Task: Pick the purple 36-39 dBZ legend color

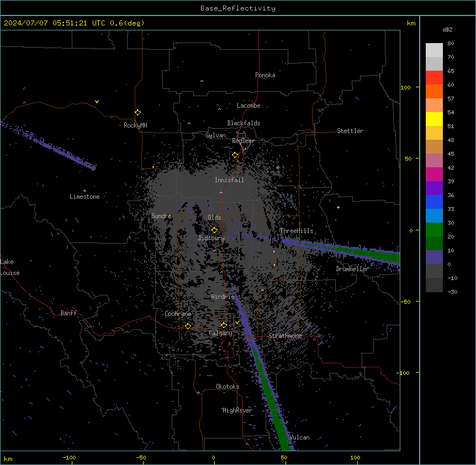Action: [434, 188]
